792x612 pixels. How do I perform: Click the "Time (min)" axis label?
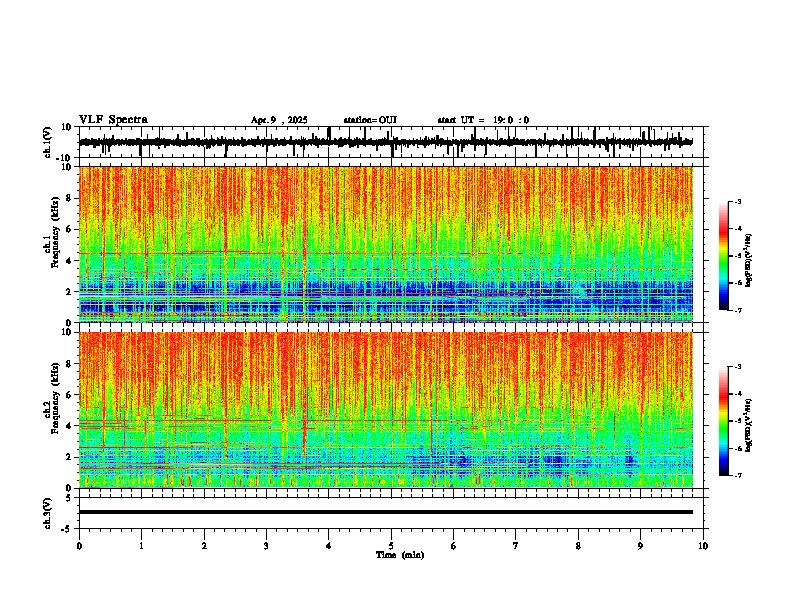[x=400, y=555]
